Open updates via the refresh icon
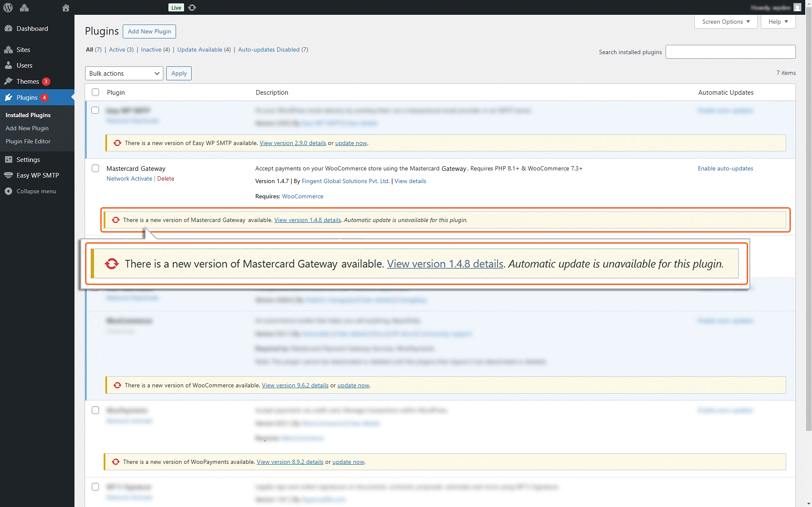The width and height of the screenshot is (812, 507). 192,8
